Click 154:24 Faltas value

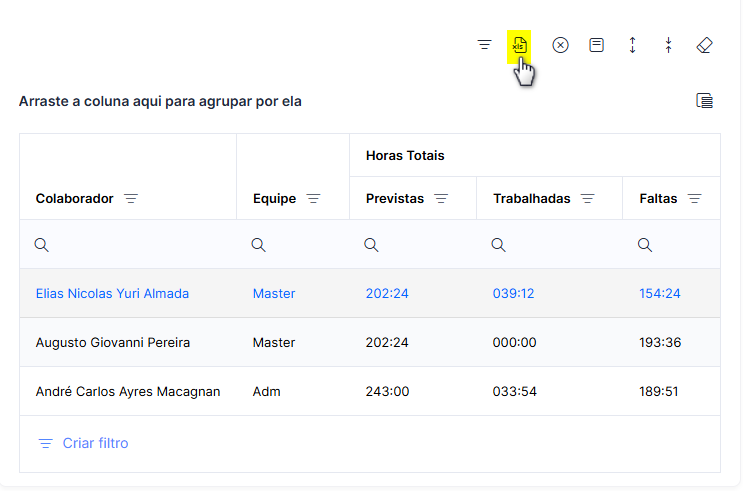pyautogui.click(x=660, y=293)
